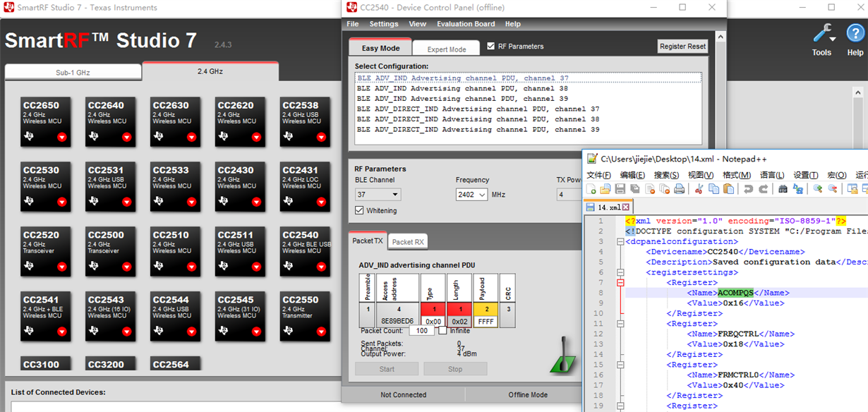Click the New file icon in Notepad++
Screen dimensions: 868x412
(591, 189)
